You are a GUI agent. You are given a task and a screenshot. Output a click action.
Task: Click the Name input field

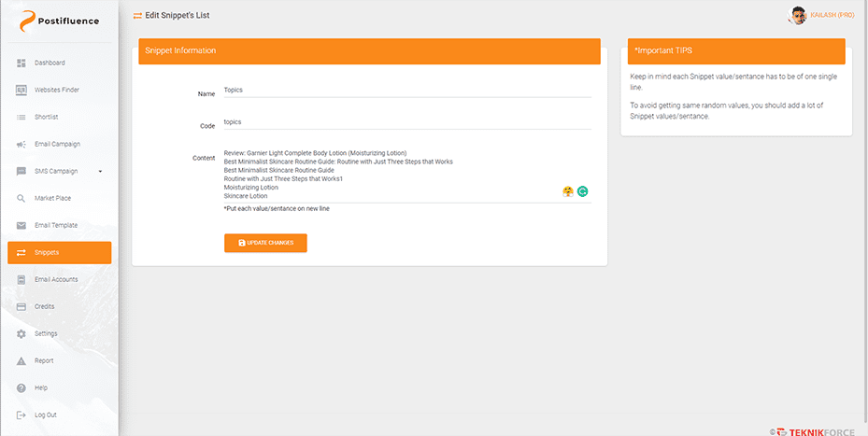(x=406, y=91)
